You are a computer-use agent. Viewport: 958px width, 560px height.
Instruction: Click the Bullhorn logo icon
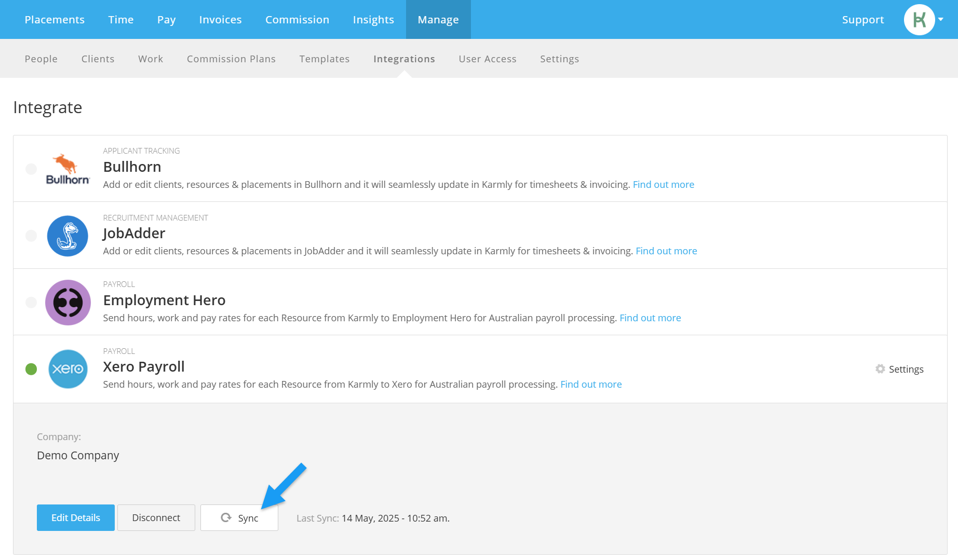coord(68,169)
